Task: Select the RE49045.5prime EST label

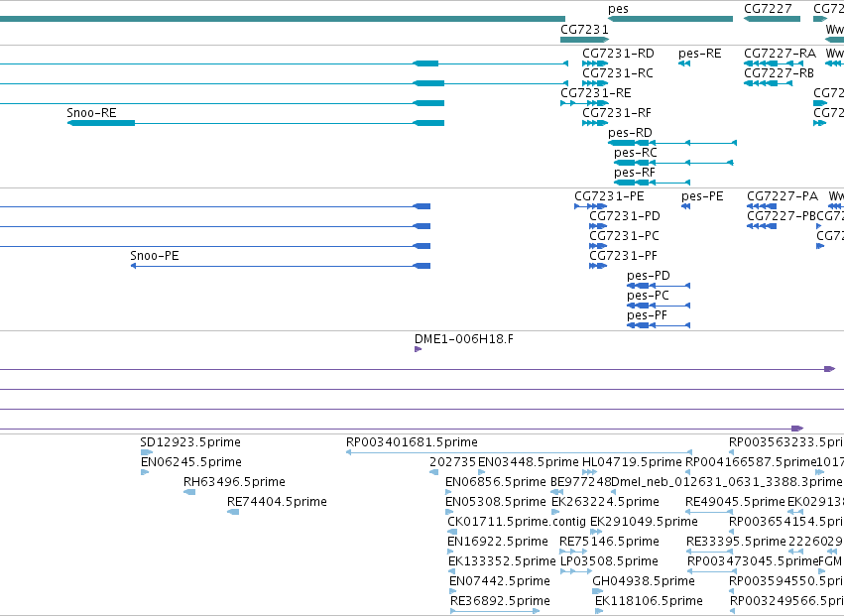Action: pyautogui.click(x=735, y=502)
